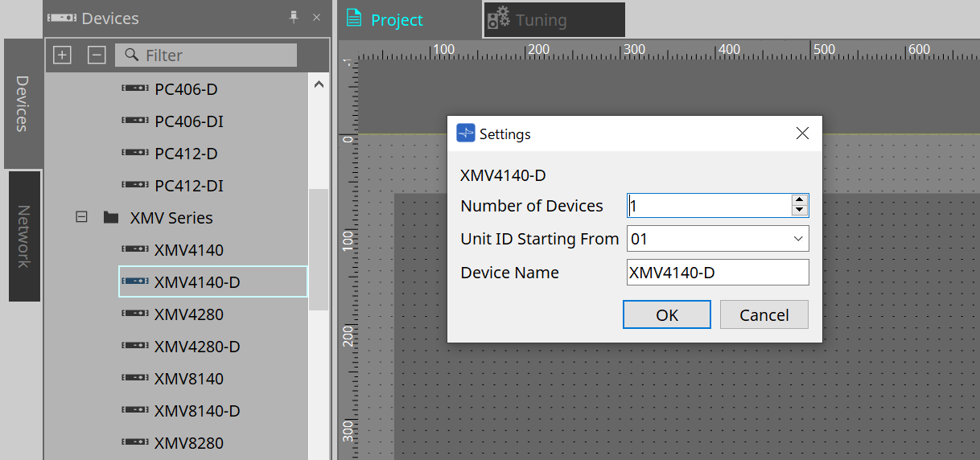The width and height of the screenshot is (980, 460).
Task: Cancel the Settings dialog
Action: (764, 314)
